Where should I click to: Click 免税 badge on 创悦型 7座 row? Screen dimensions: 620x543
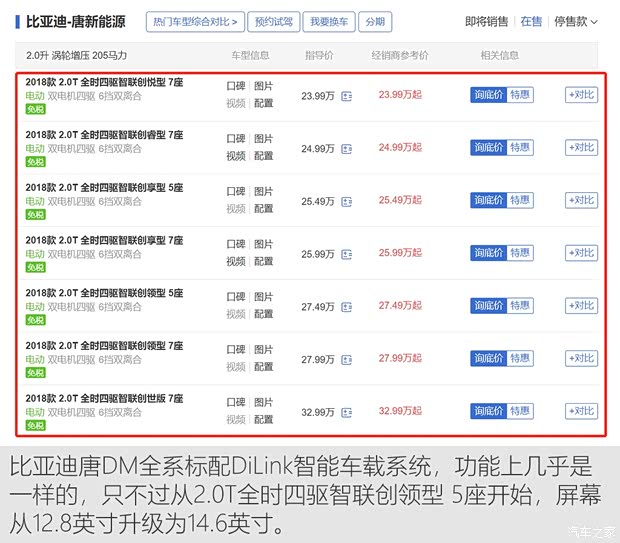[x=35, y=109]
